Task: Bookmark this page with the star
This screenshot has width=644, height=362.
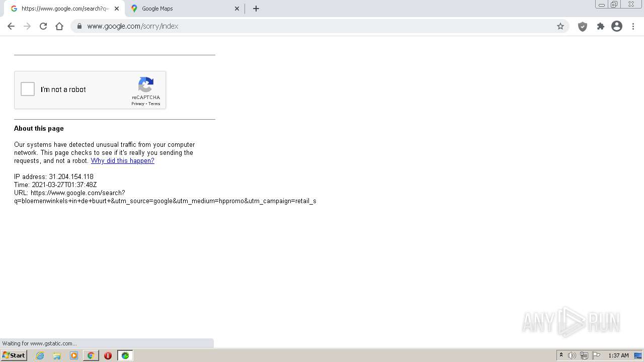Action: click(560, 26)
